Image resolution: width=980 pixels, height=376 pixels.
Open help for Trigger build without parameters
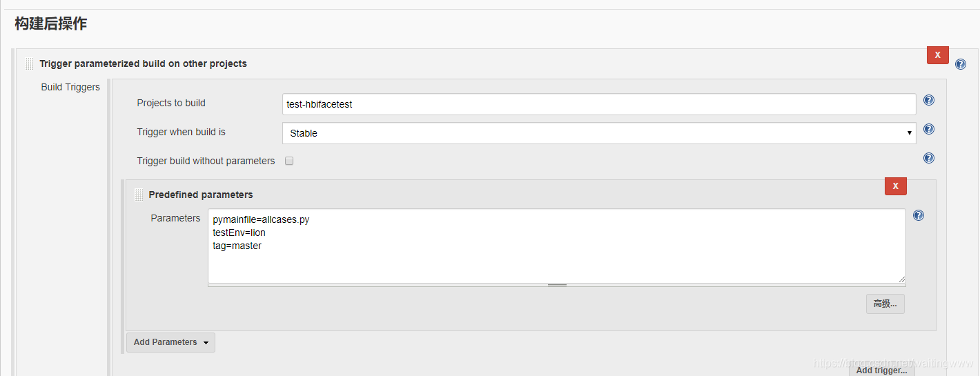point(928,158)
